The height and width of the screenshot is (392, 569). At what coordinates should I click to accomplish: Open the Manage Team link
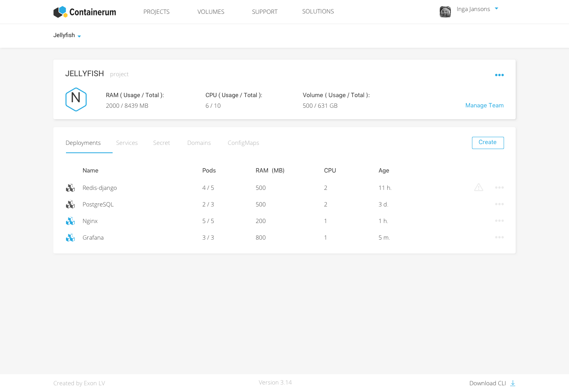(x=484, y=105)
